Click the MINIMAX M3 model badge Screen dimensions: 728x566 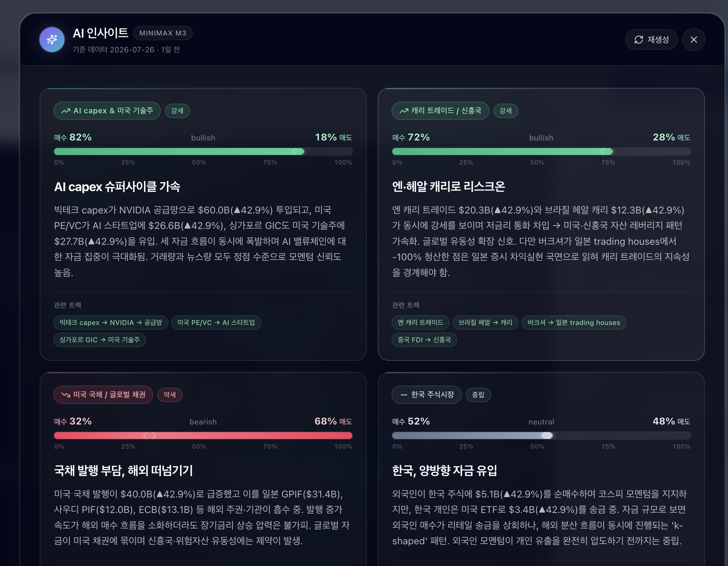[163, 33]
